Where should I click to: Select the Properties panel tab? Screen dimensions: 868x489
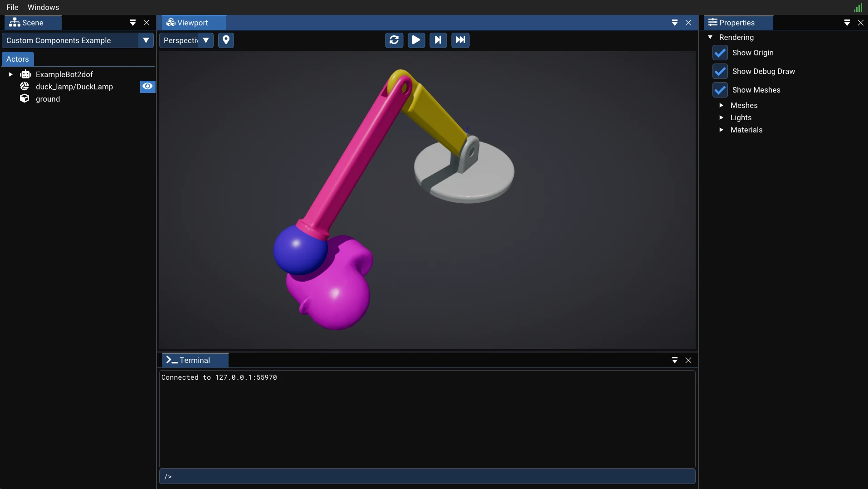pos(738,23)
